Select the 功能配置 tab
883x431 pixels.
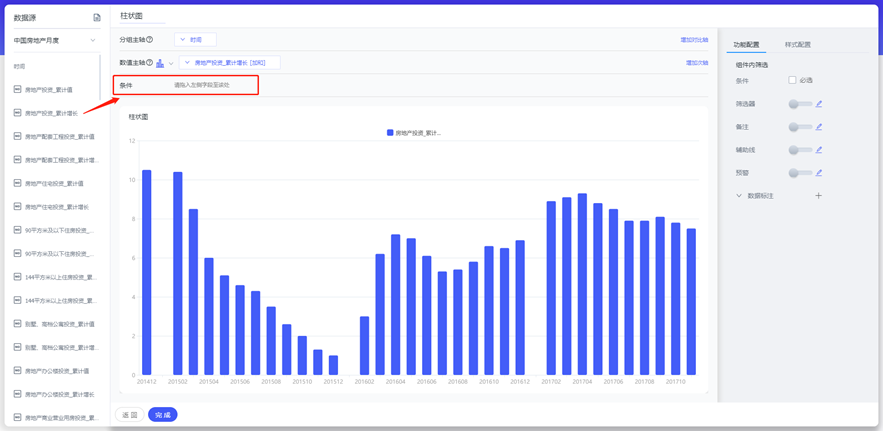click(x=746, y=45)
